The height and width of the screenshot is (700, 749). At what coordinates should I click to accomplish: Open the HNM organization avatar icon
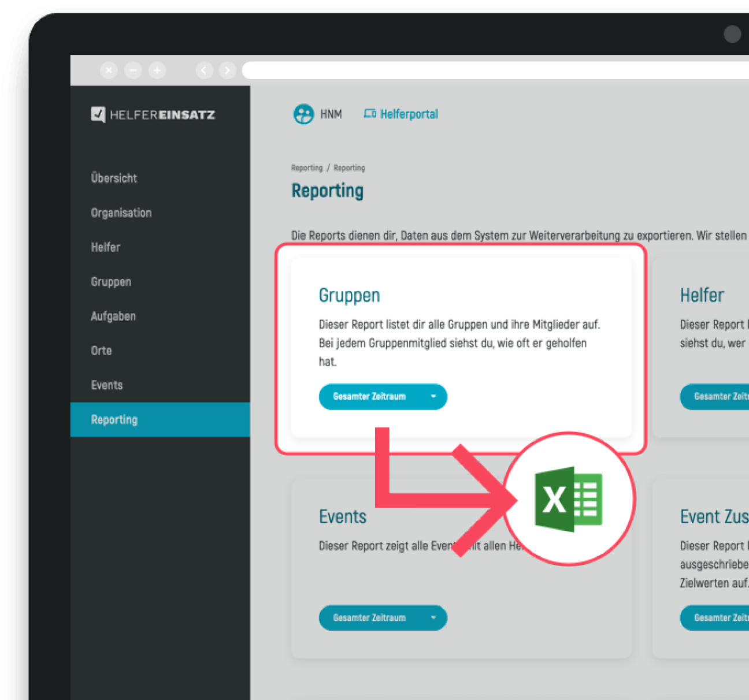pos(303,114)
